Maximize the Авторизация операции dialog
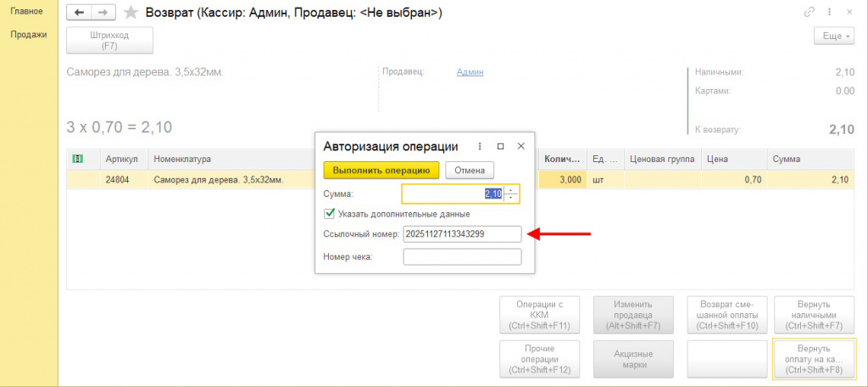The height and width of the screenshot is (387, 868). pos(500,146)
